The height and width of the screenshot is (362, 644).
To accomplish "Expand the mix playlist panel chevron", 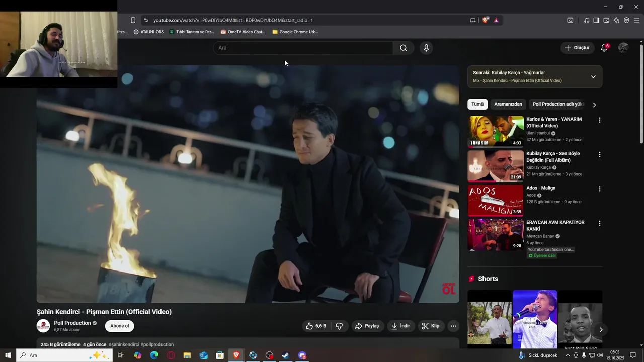I will (593, 77).
